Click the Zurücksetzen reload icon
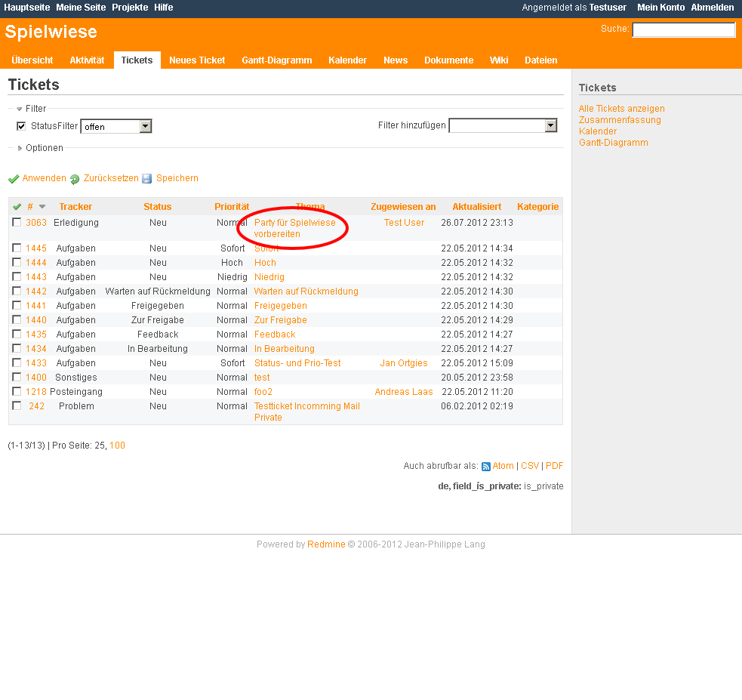 coord(75,179)
